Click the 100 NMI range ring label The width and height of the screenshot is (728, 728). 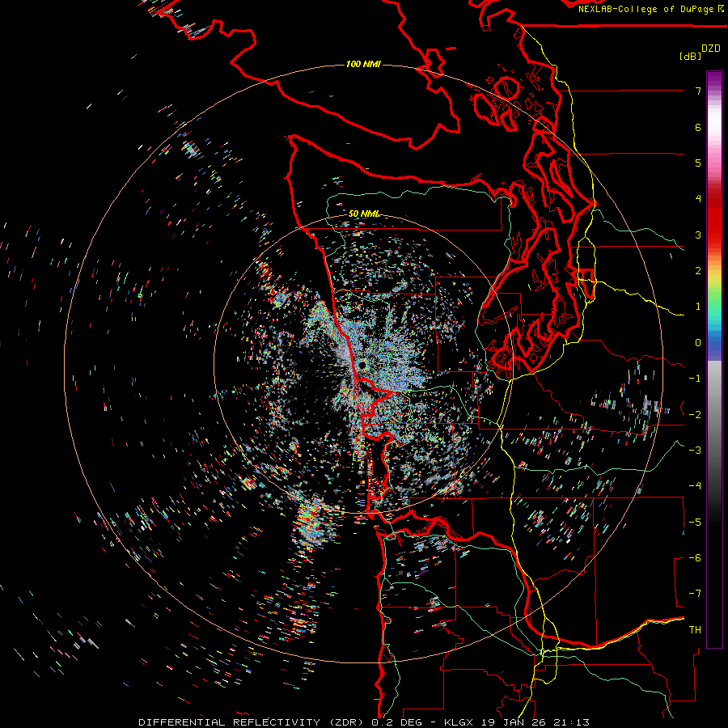coord(363,64)
